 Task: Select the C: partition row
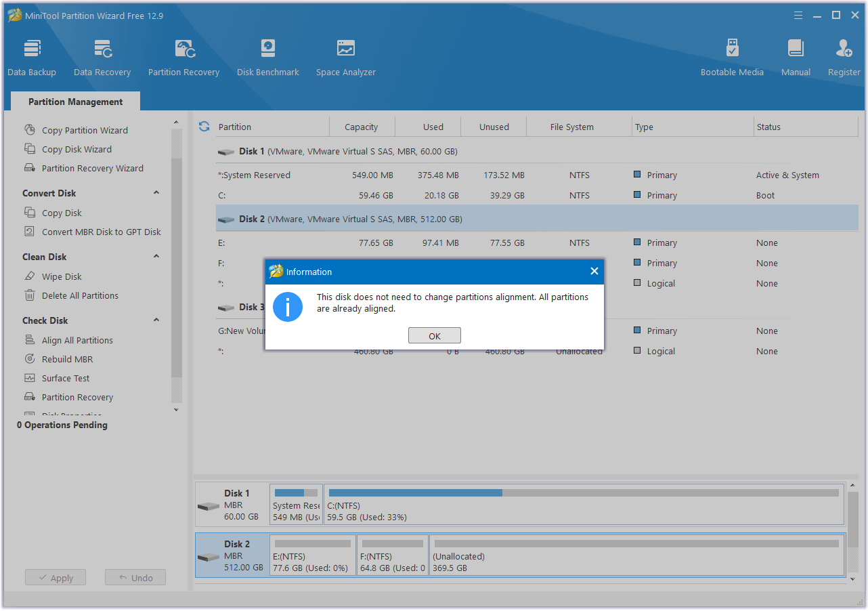[536, 195]
